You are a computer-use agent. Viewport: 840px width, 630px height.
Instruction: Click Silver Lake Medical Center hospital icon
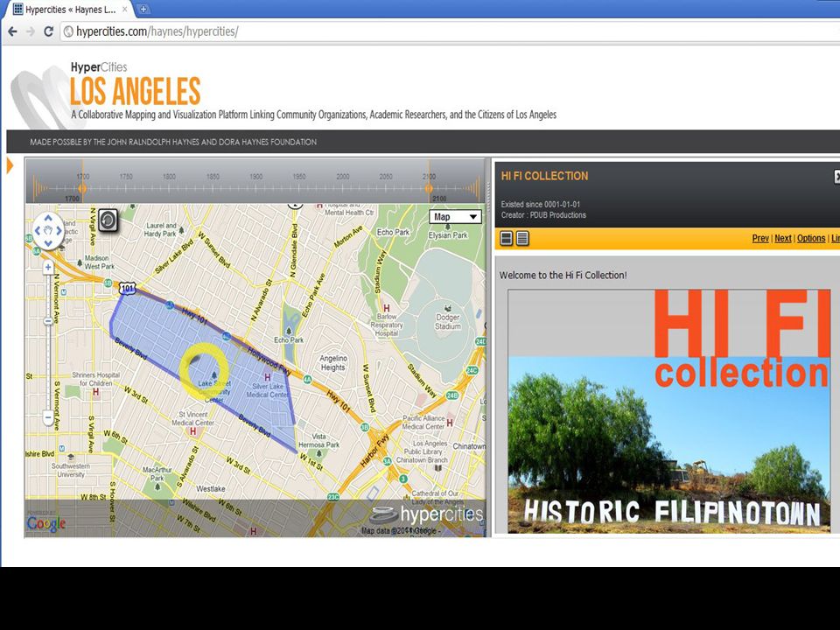[268, 378]
